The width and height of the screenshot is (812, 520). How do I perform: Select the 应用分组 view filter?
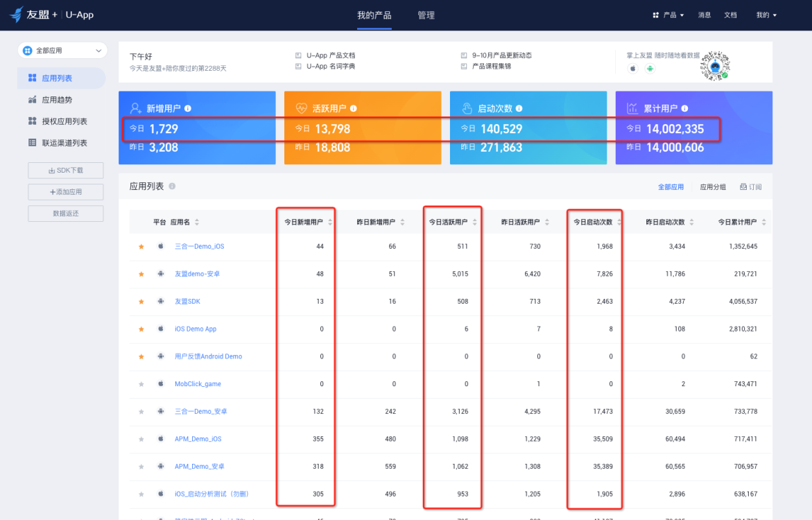coord(713,187)
